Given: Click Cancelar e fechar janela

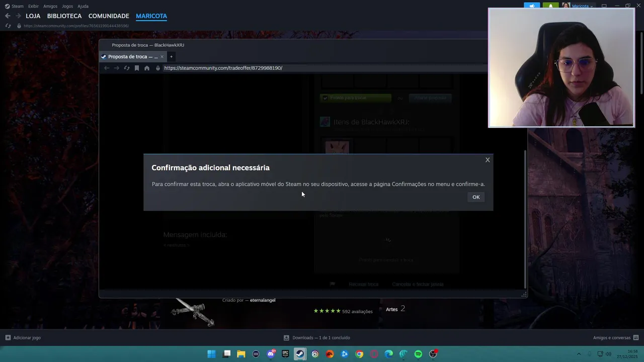Looking at the screenshot, I should tap(418, 284).
